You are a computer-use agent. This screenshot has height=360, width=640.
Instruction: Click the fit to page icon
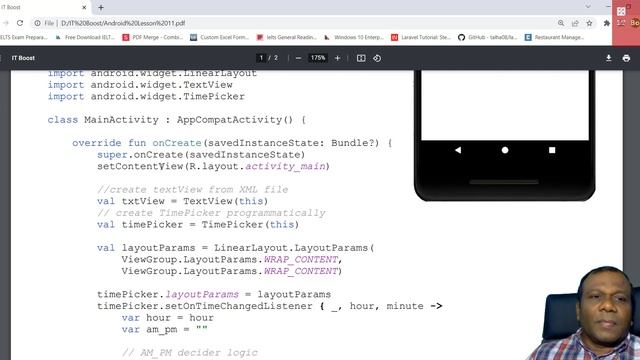(x=361, y=58)
